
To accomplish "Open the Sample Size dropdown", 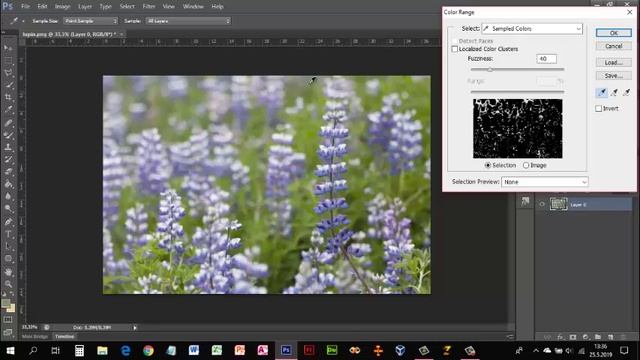I will click(91, 21).
